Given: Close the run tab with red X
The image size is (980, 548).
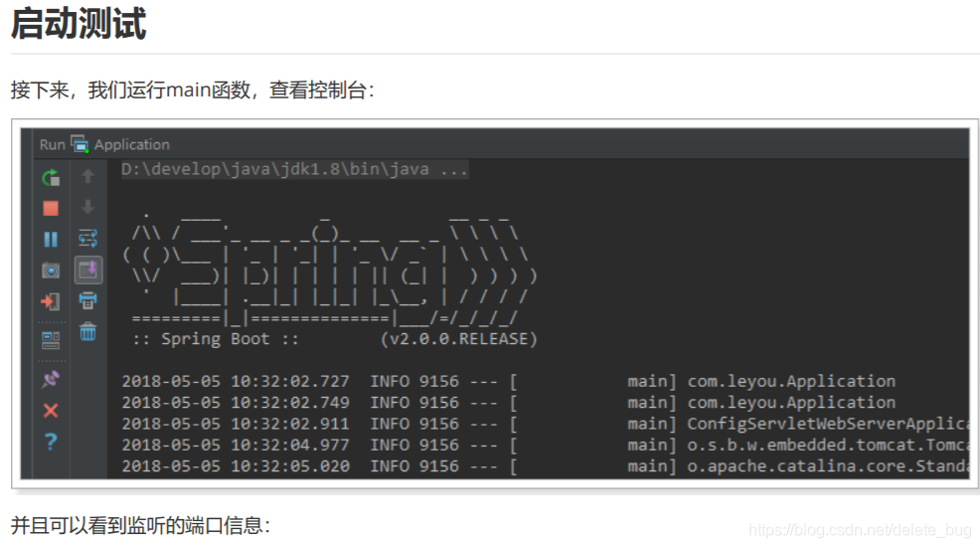Looking at the screenshot, I should [x=51, y=411].
